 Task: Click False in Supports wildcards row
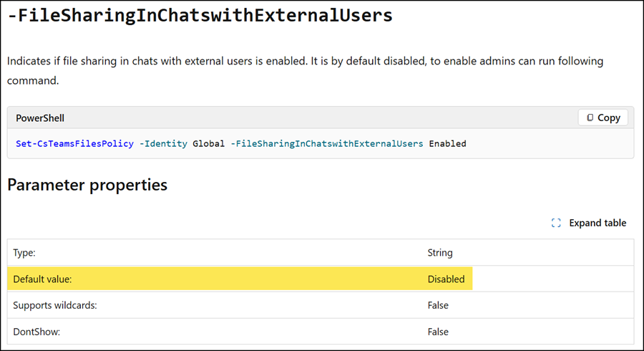(x=438, y=305)
